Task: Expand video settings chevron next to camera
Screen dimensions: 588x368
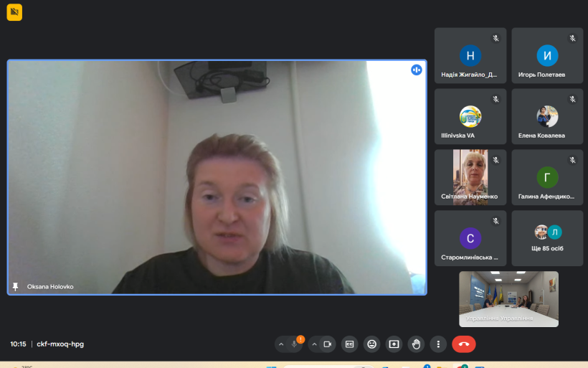Action: [x=314, y=344]
